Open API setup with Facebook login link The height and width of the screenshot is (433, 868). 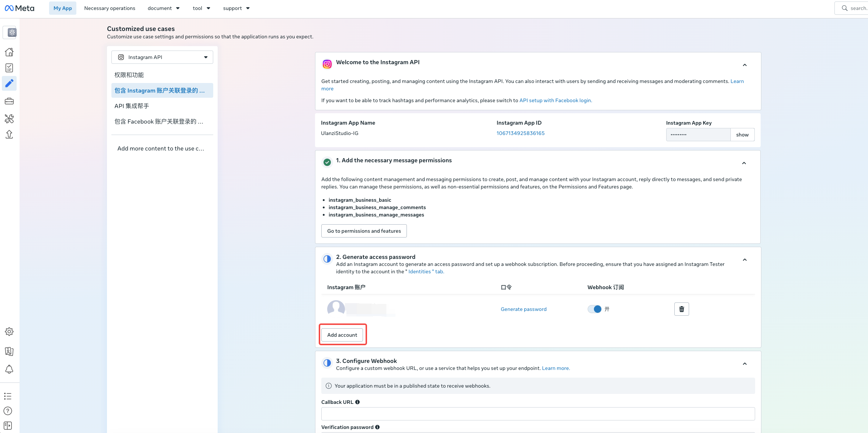point(556,100)
